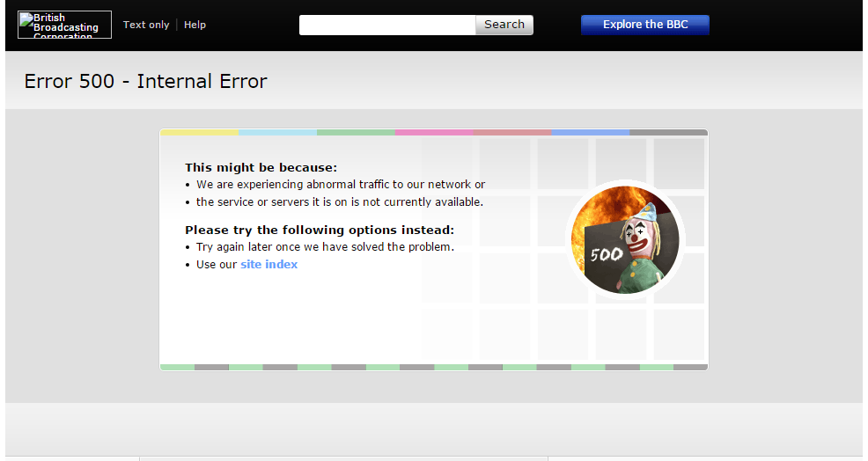Click the Error 500 - Internal Error heading

[145, 81]
